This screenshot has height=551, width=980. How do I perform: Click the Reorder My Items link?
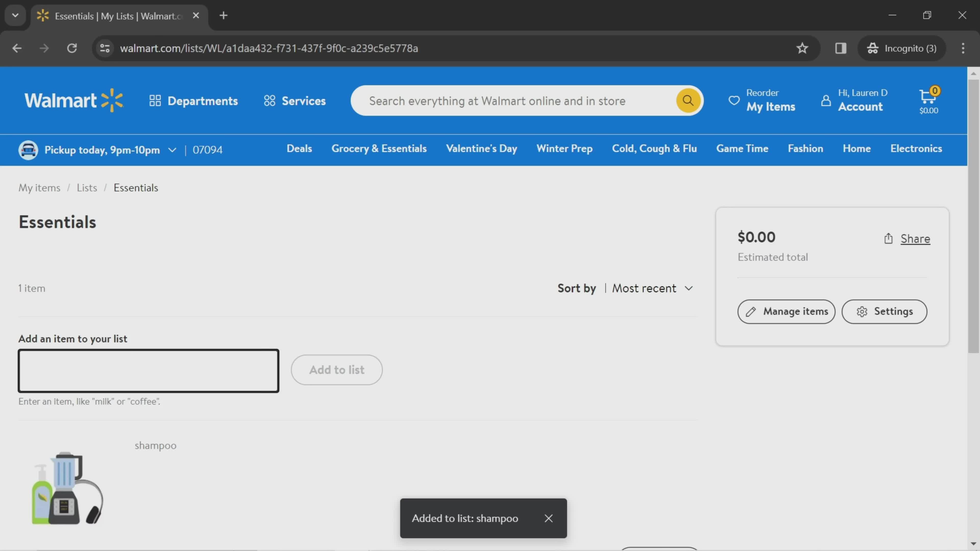coord(761,100)
